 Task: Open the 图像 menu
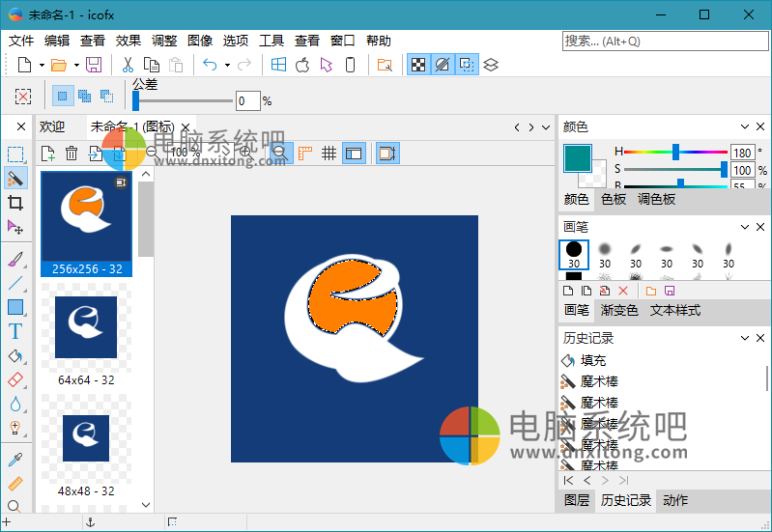[200, 41]
